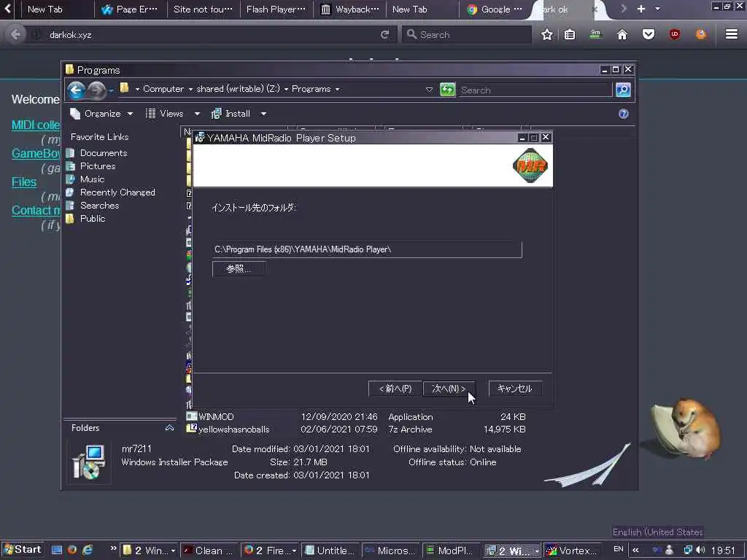Expand the shared (writable) (Z:) breadcrumb arrow
This screenshot has width=747, height=560.
coord(286,89)
